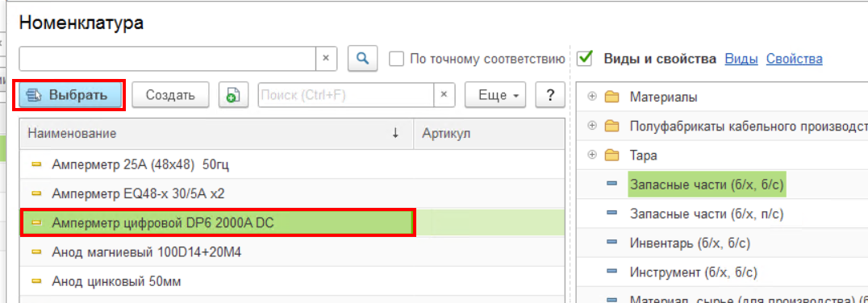Expand the Материалы tree node
Screen dimensions: 868x303
tap(592, 97)
